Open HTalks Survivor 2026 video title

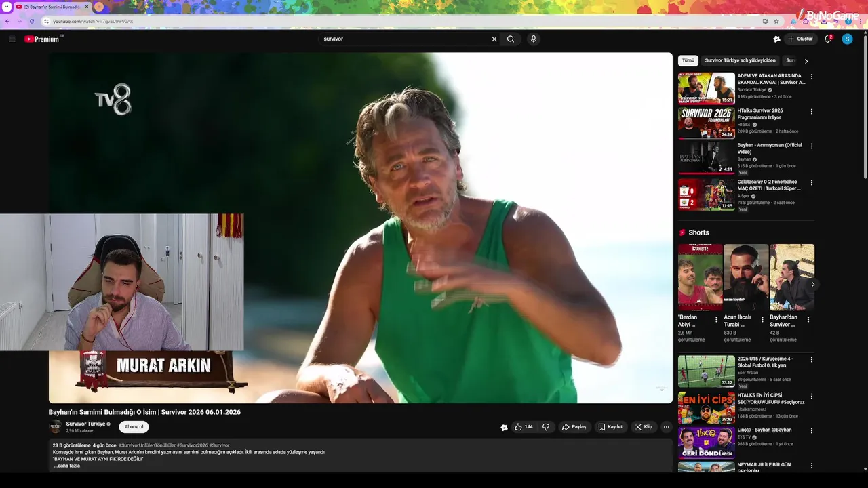(x=760, y=114)
